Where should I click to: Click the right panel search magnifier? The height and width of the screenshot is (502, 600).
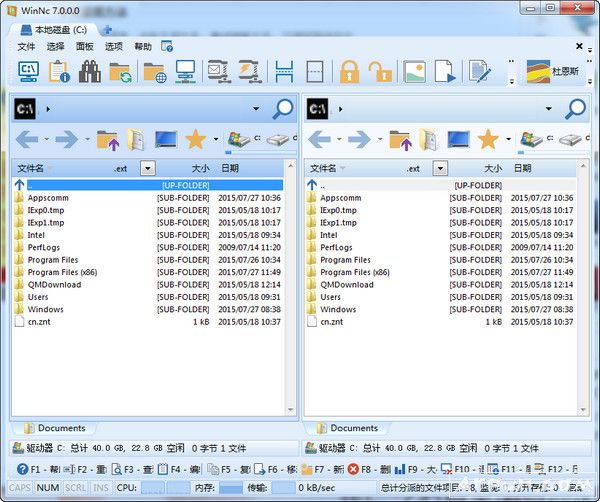pos(575,109)
